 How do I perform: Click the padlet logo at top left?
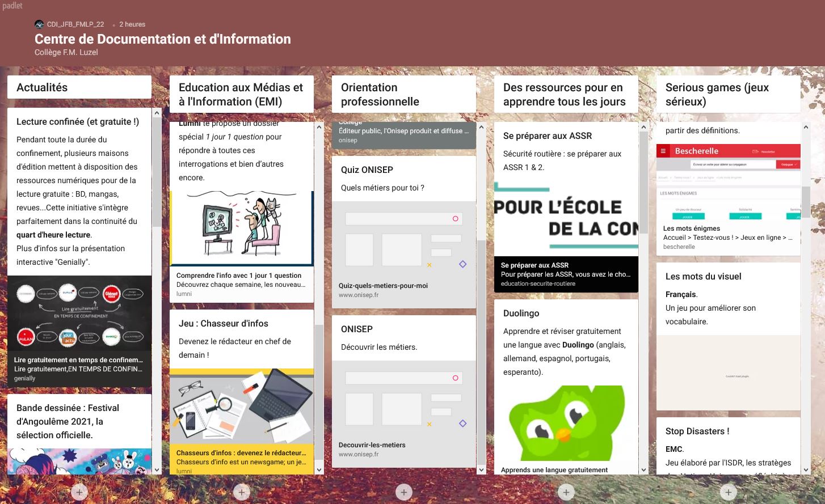11,6
